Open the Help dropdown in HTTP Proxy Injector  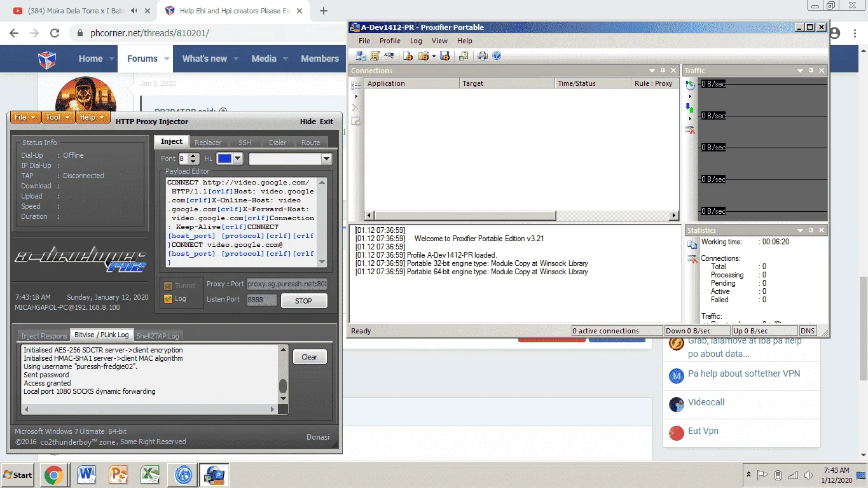click(x=93, y=117)
